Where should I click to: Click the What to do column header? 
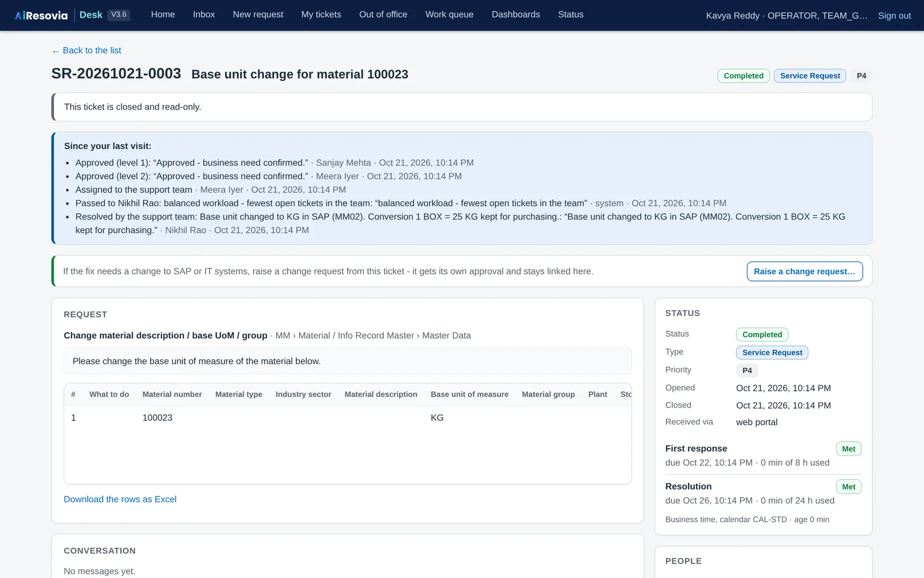click(x=109, y=394)
